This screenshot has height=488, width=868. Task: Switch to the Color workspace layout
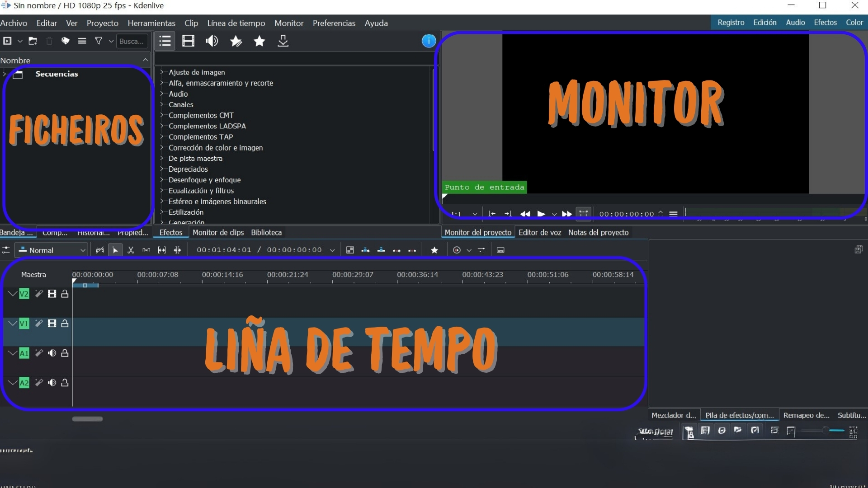point(854,22)
